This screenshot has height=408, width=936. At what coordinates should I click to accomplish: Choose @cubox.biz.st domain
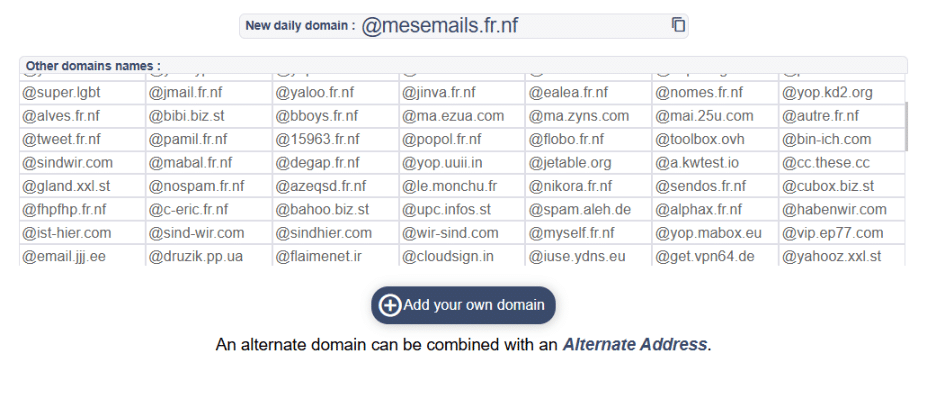(x=829, y=186)
